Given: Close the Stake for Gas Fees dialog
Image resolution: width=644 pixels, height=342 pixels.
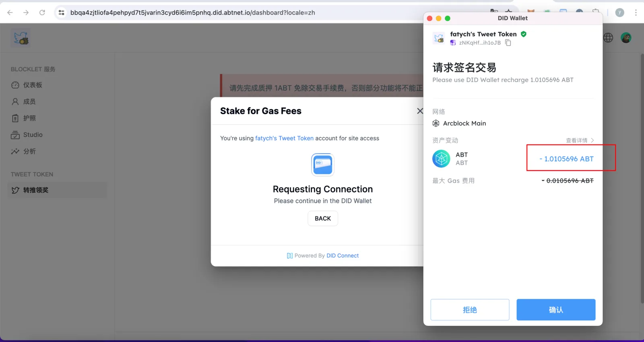Looking at the screenshot, I should [x=420, y=111].
